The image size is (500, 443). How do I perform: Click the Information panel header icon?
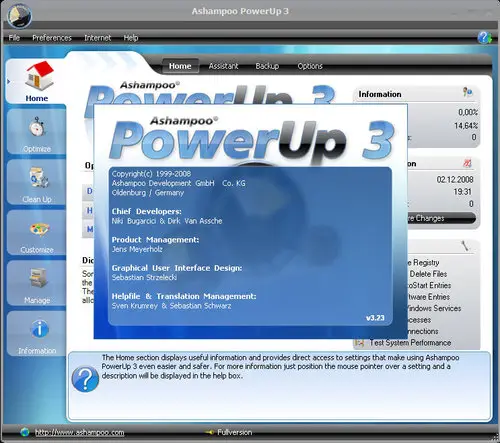(x=468, y=92)
